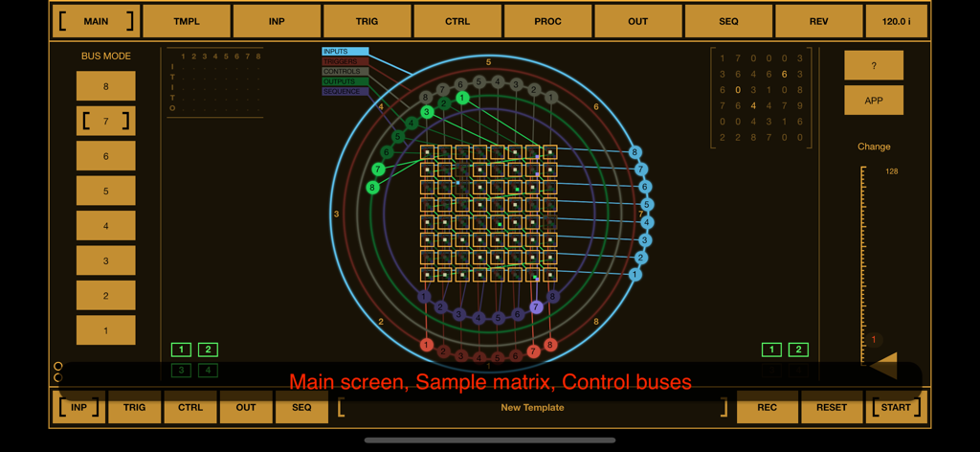Viewport: 980px width, 452px height.
Task: Tap gray control node 4
Action: (x=498, y=81)
